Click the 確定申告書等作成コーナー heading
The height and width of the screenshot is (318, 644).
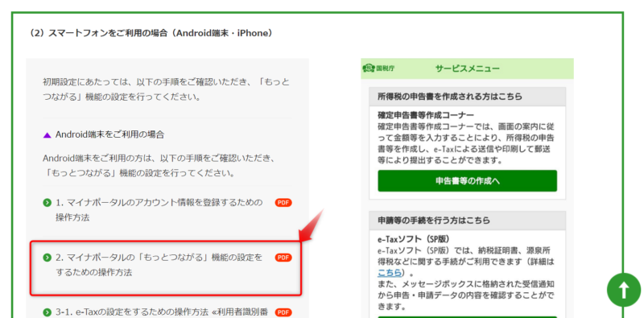[426, 115]
